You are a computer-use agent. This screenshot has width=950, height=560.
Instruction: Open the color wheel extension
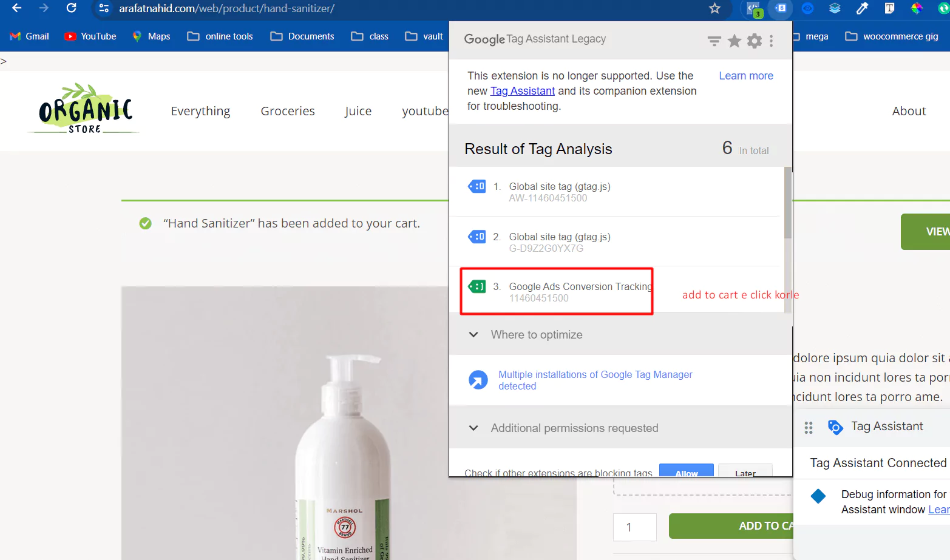(917, 8)
